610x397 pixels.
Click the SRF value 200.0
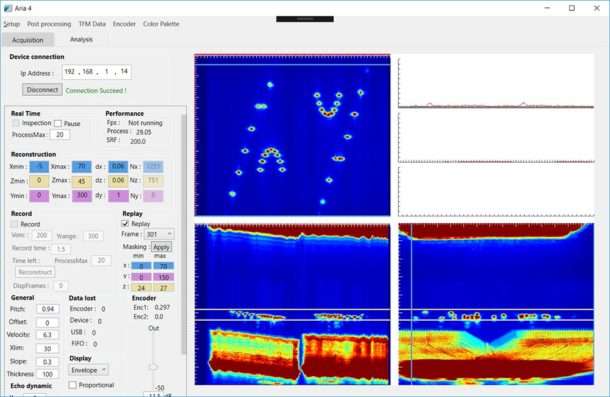point(138,141)
